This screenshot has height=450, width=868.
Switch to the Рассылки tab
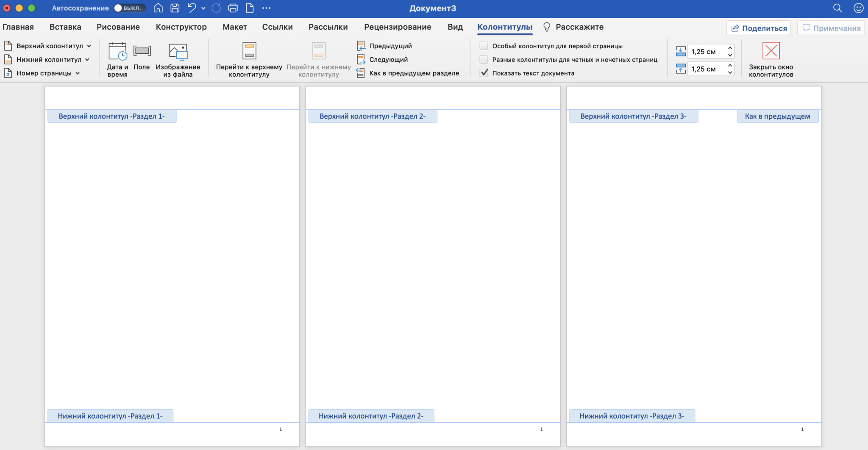tap(328, 27)
